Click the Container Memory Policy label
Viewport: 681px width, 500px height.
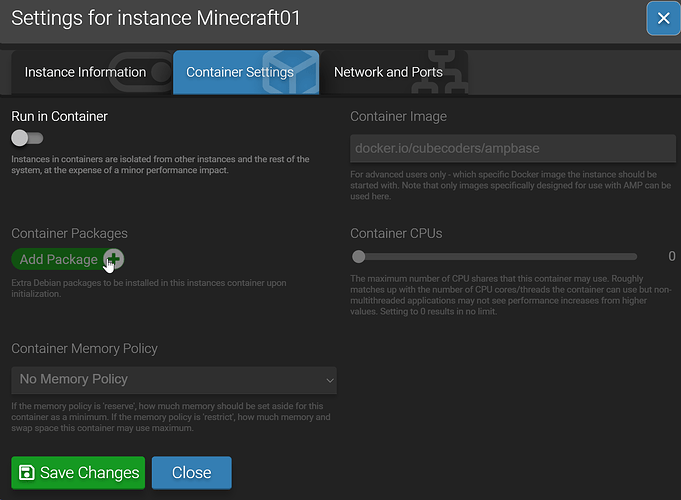point(84,348)
